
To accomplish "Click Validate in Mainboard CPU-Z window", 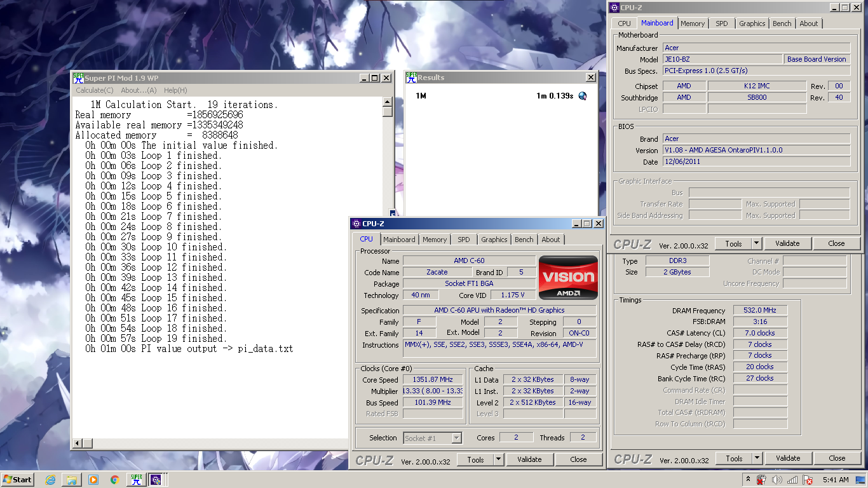I will [x=787, y=243].
